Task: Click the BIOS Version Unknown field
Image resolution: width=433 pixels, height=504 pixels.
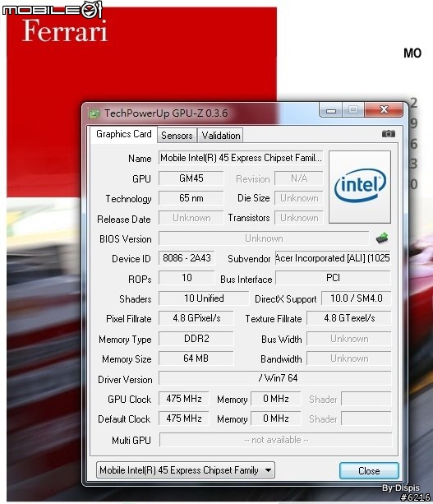Action: pos(264,238)
